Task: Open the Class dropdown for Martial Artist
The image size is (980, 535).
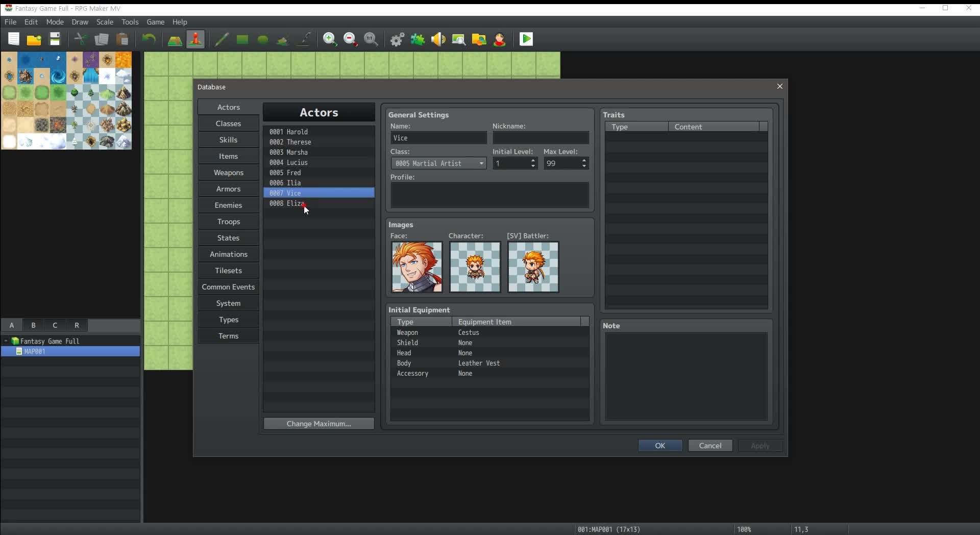Action: pos(481,163)
